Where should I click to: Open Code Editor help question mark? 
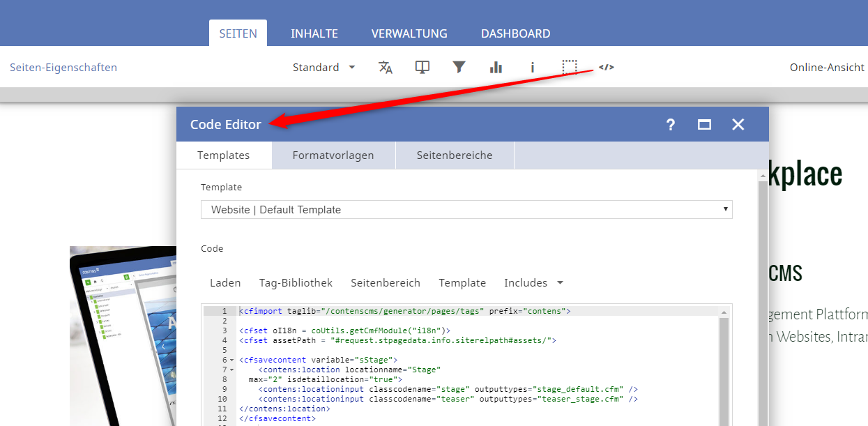click(671, 125)
